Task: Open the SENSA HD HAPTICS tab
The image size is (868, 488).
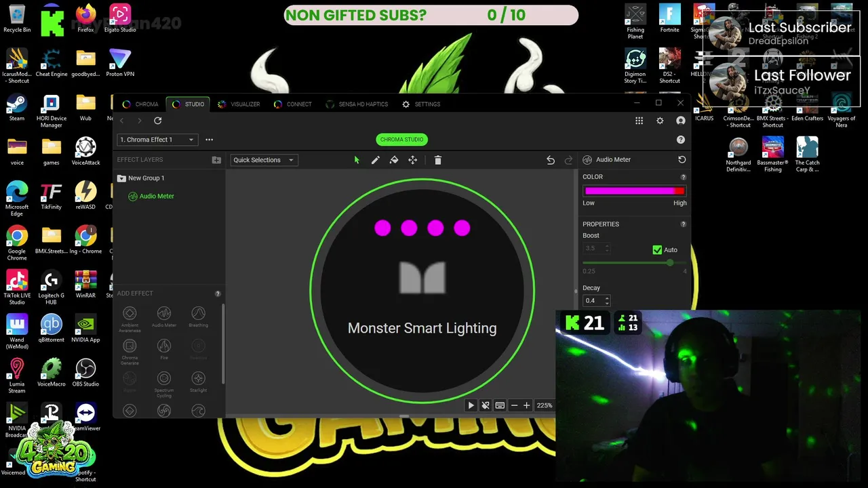Action: (357, 104)
